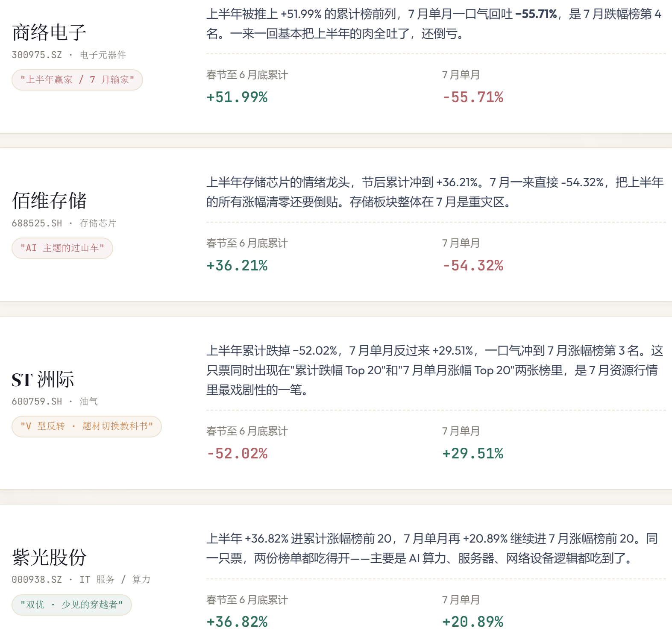Click the 佰维存储 stock name heading

point(49,201)
